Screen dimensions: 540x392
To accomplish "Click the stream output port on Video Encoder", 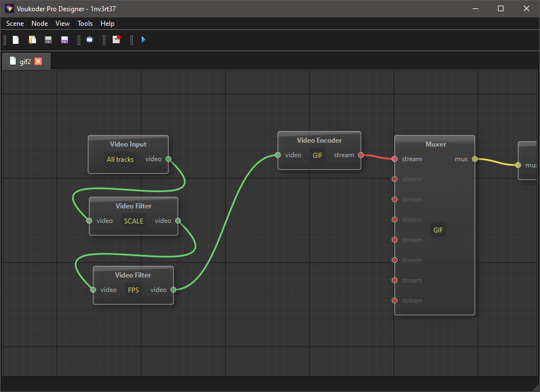I will (361, 155).
